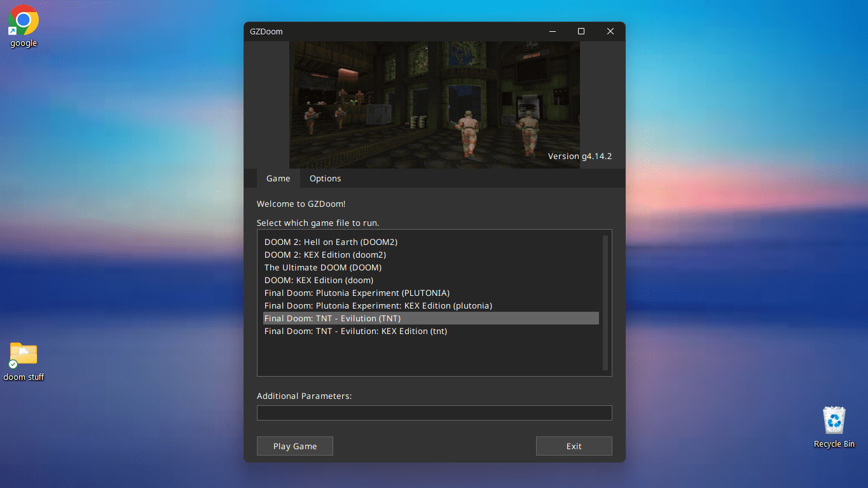Click the GZDoom banner image
This screenshot has width=868, height=488.
pyautogui.click(x=434, y=105)
